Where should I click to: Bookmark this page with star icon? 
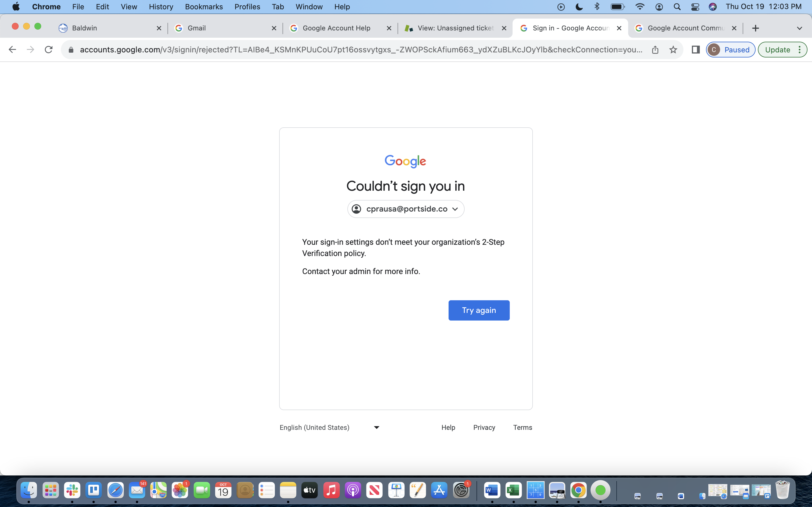click(x=673, y=50)
